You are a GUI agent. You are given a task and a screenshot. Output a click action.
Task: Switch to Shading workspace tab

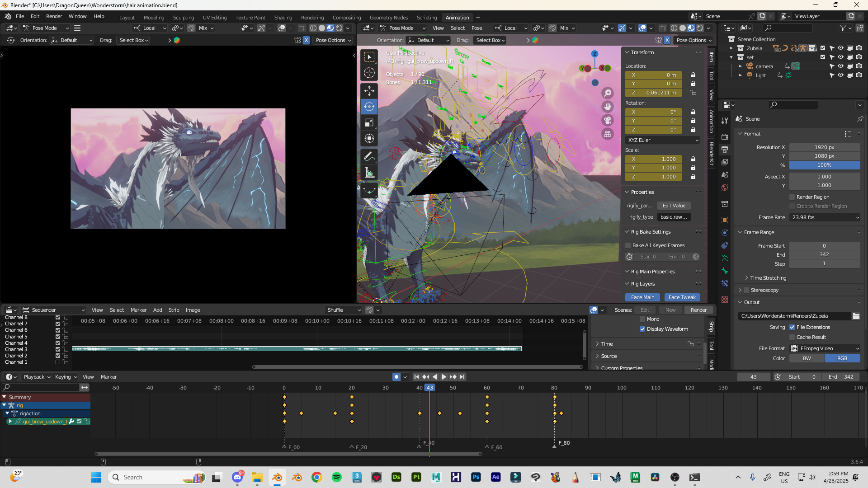283,18
